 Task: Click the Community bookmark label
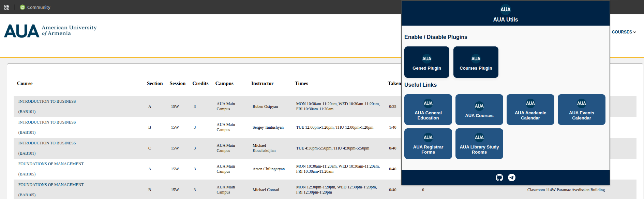click(x=39, y=7)
